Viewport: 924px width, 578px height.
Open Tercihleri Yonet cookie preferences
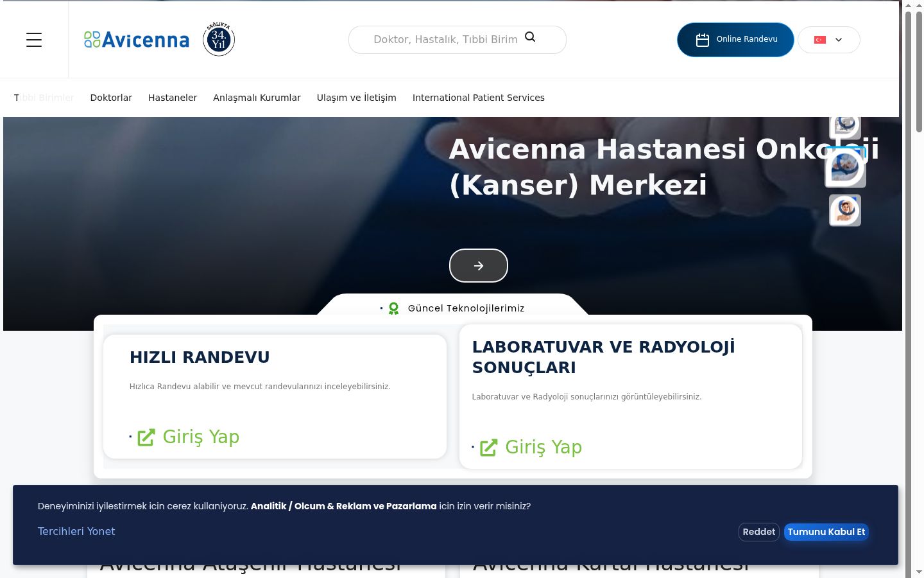pyautogui.click(x=76, y=531)
